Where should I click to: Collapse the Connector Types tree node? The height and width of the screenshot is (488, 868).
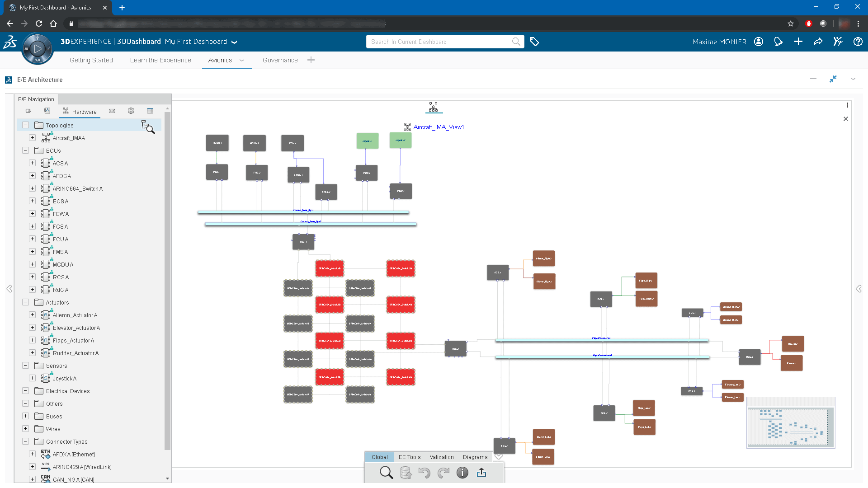[x=25, y=441]
